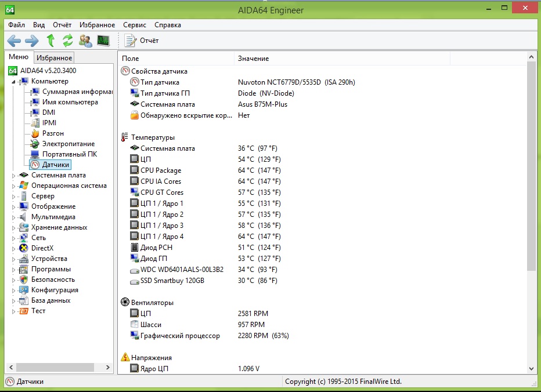Click the green Refresh arrows icon
The image size is (541, 392).
67,41
